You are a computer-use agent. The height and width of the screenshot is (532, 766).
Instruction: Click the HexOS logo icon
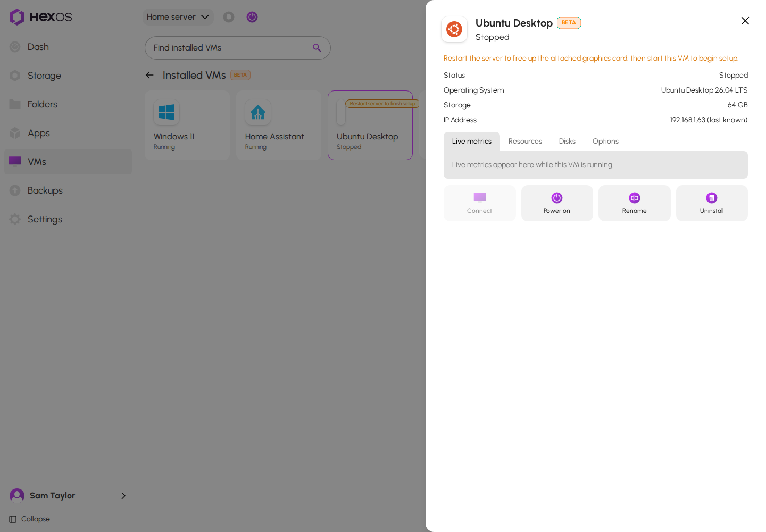[17, 17]
